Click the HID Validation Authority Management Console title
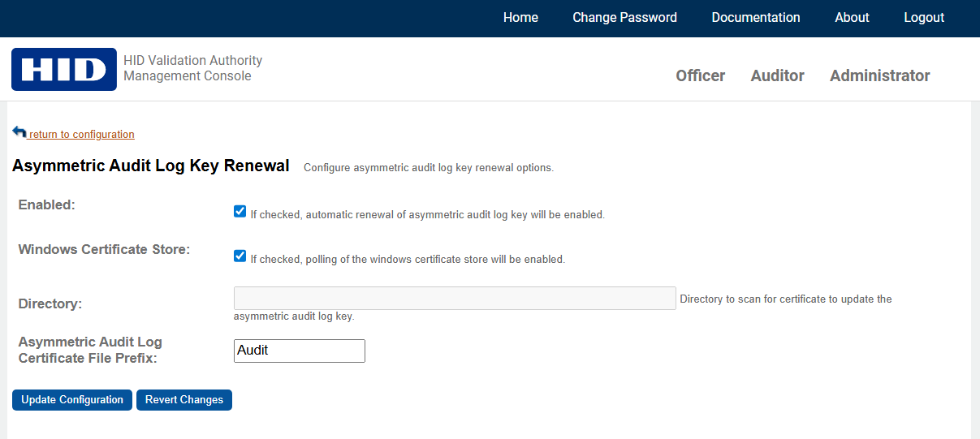The image size is (980, 439). (192, 68)
